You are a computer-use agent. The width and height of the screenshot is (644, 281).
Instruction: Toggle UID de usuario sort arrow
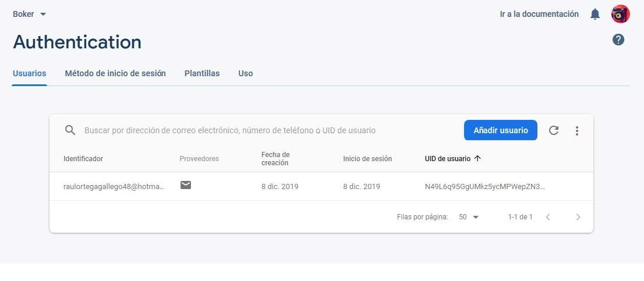point(477,158)
